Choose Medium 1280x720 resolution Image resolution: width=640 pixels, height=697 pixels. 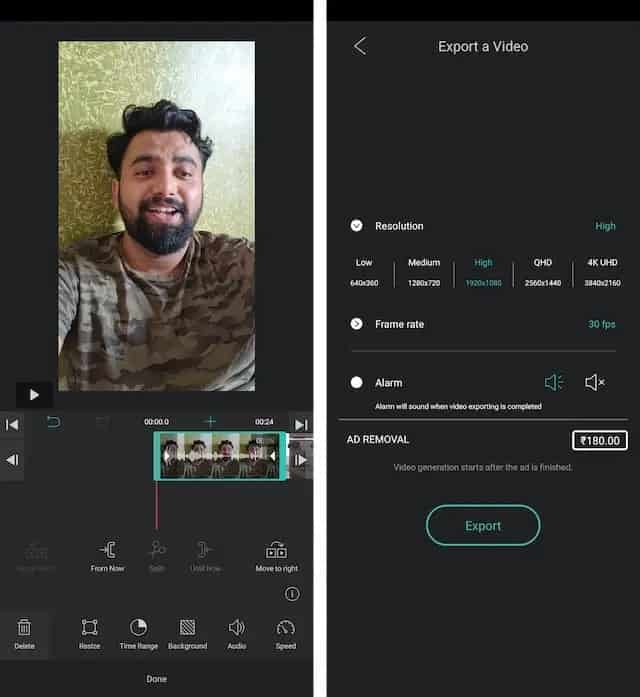pyautogui.click(x=424, y=272)
